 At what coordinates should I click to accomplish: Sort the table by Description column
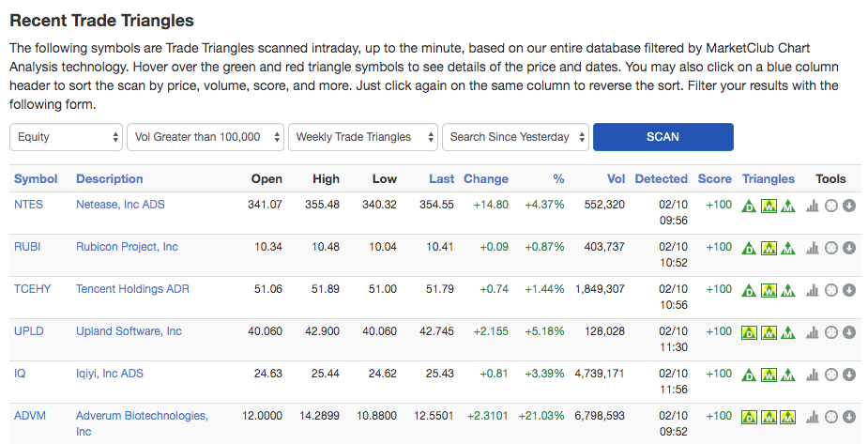[x=110, y=178]
